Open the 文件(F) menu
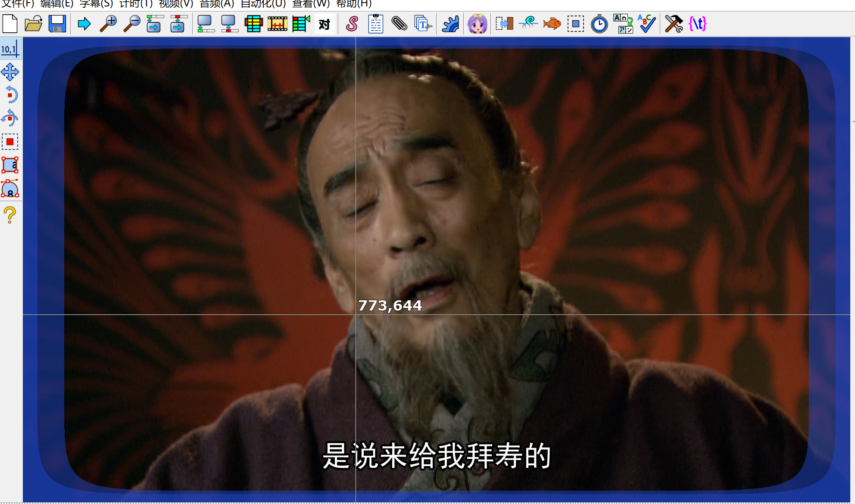Screen dimensions: 855x504 click(18, 4)
